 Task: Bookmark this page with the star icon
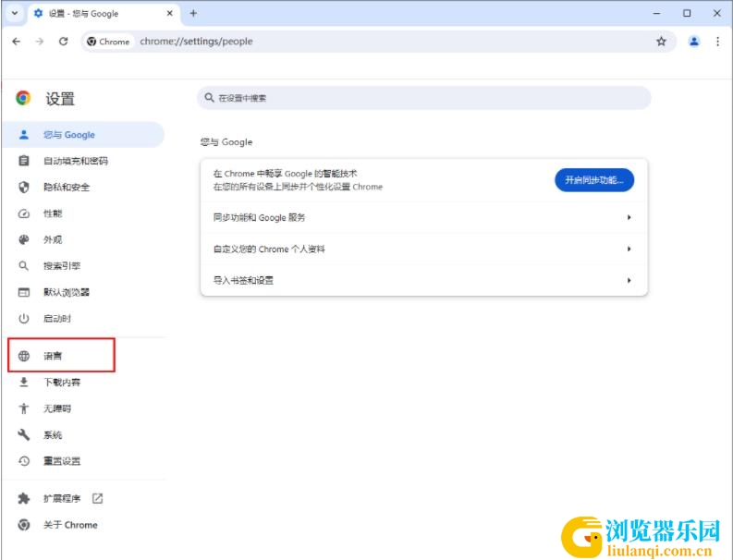click(661, 42)
